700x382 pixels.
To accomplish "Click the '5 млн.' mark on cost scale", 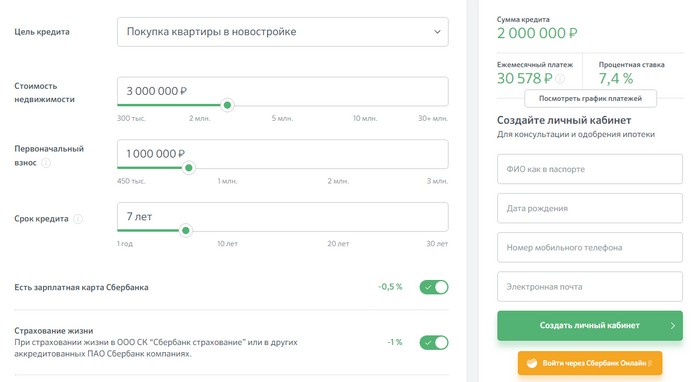I will 282,118.
